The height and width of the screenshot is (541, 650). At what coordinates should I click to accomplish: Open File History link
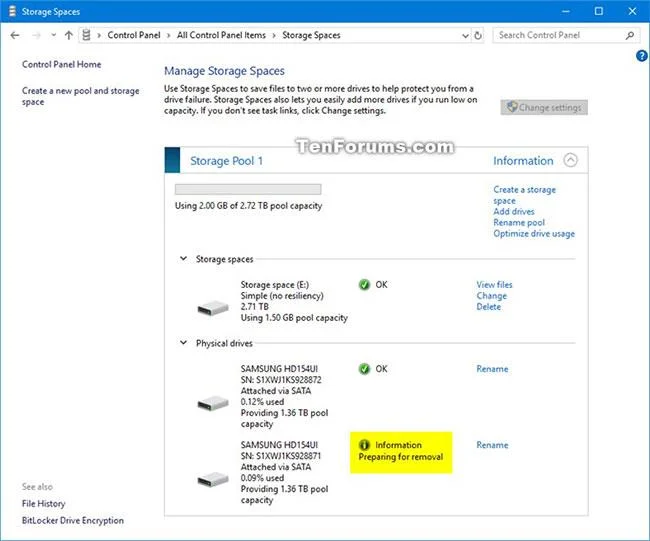(44, 504)
